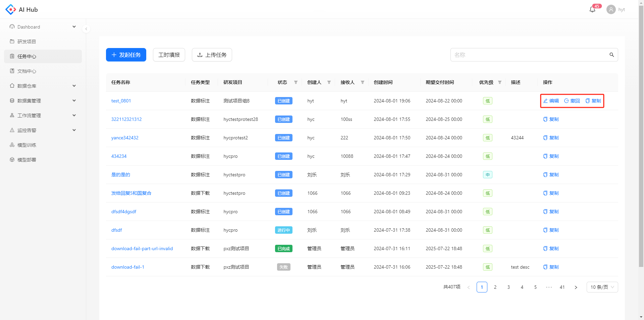Screen dimensions: 644x320
Task: Click the 工时填报 button
Action: [169, 55]
